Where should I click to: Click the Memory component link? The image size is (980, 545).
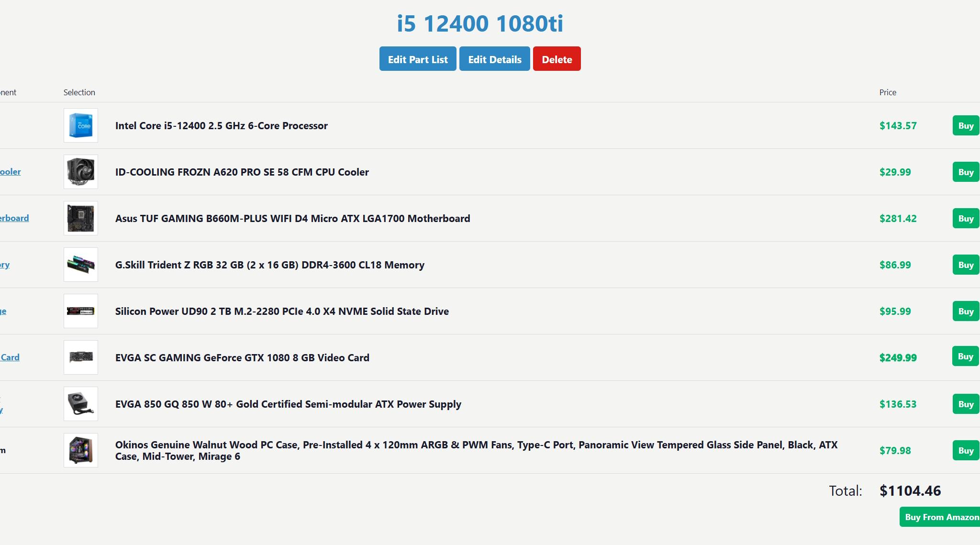coord(5,265)
